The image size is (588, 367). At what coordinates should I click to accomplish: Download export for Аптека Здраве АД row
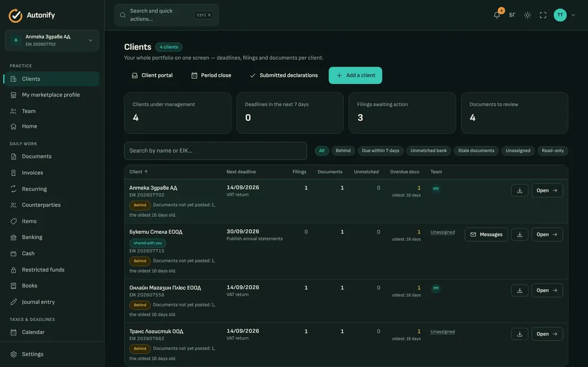point(520,190)
